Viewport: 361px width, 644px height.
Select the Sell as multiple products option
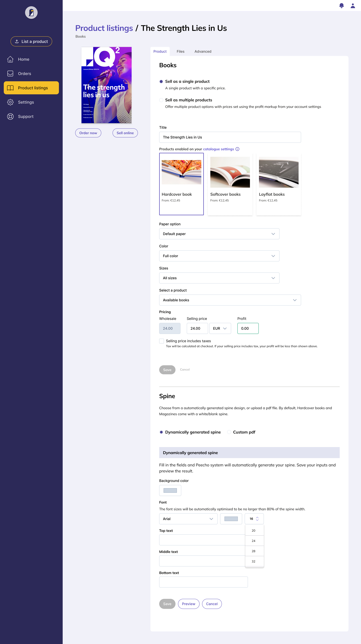tap(161, 100)
